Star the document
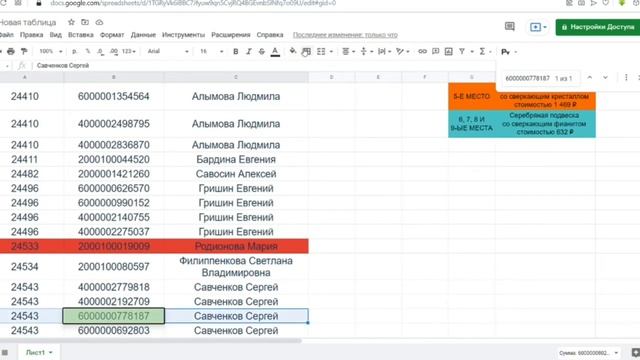Screen dimensions: 640x360 click(x=71, y=22)
